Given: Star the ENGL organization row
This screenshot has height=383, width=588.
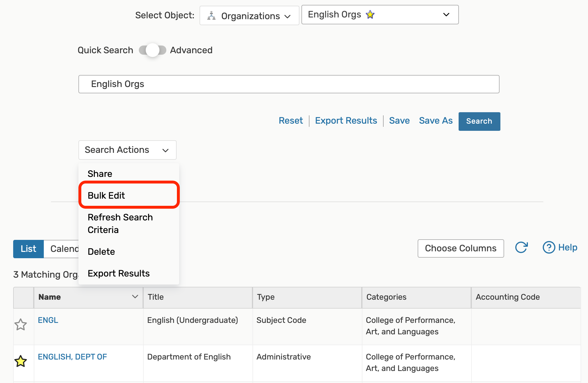Looking at the screenshot, I should pos(21,325).
